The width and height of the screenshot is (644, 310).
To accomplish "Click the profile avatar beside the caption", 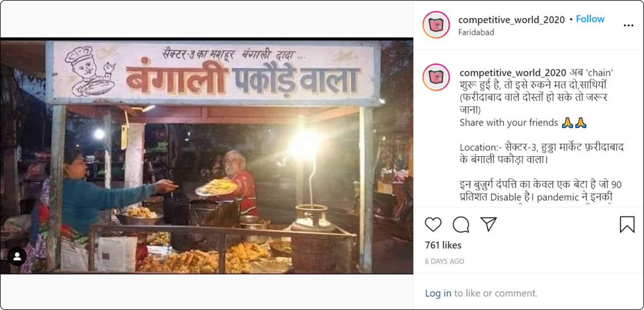I will pos(436,78).
